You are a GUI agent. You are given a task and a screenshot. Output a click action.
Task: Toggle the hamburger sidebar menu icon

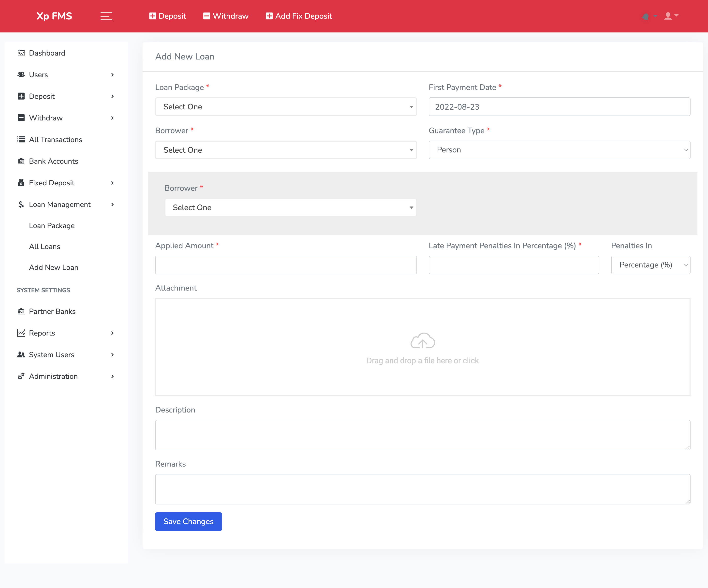pos(106,16)
